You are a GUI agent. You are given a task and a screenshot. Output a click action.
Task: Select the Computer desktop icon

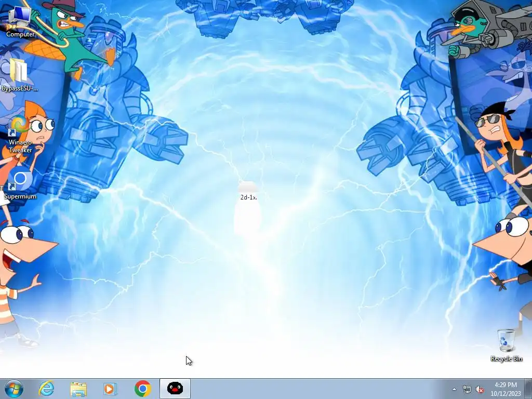coord(20,21)
